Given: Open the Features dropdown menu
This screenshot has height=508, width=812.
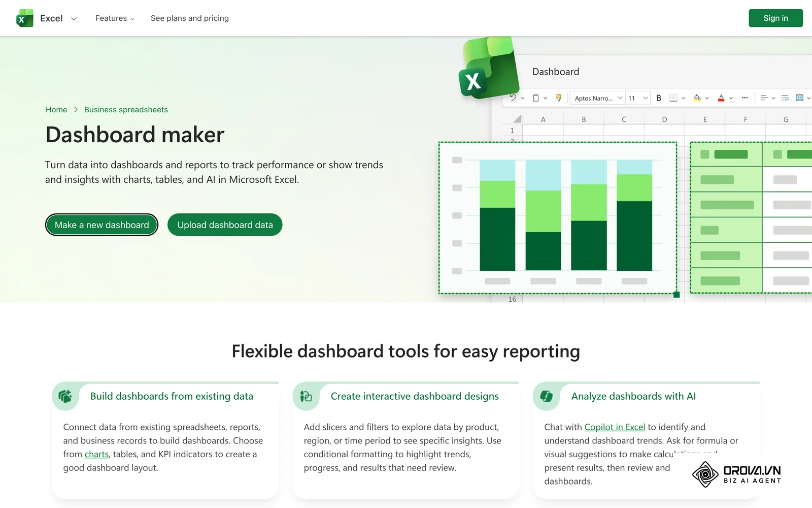Looking at the screenshot, I should pos(115,18).
